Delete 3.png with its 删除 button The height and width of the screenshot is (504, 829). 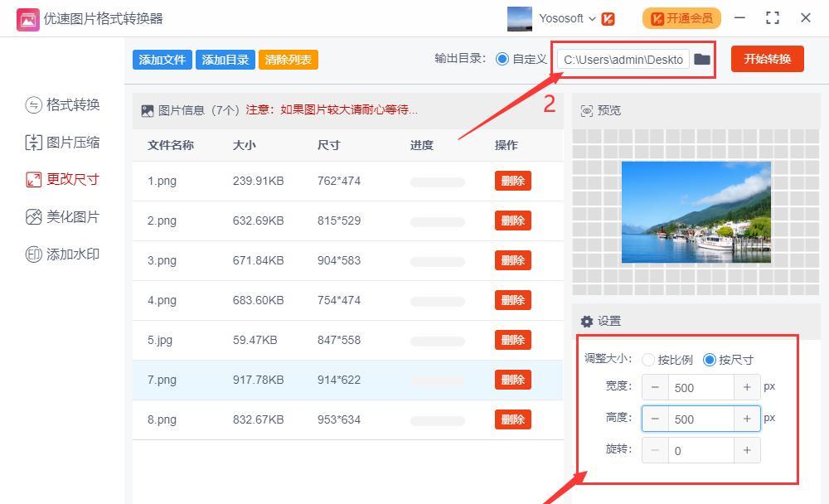click(x=513, y=260)
